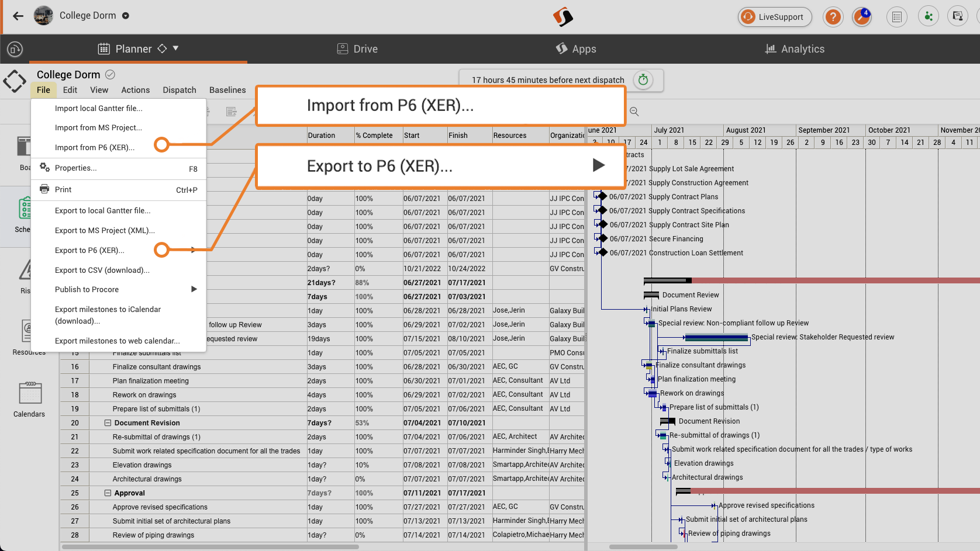Viewport: 980px width, 551px height.
Task: Open the Dispatch menu
Action: (x=180, y=90)
